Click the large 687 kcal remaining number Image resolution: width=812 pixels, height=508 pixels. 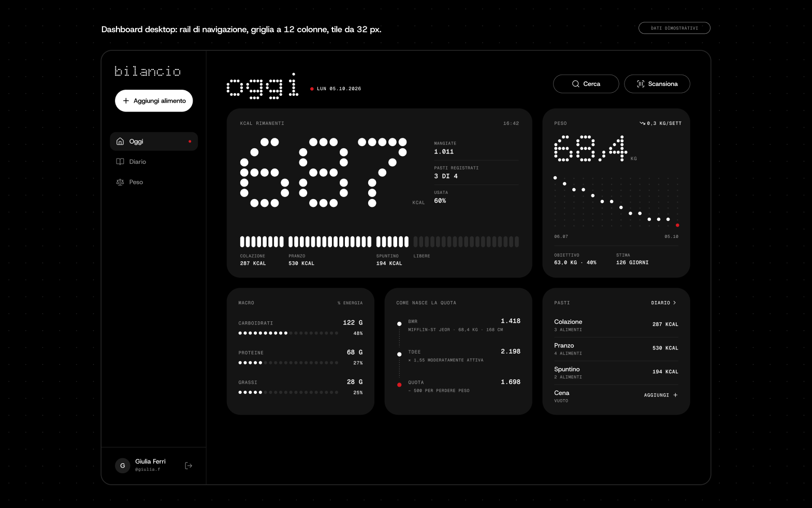click(x=324, y=173)
